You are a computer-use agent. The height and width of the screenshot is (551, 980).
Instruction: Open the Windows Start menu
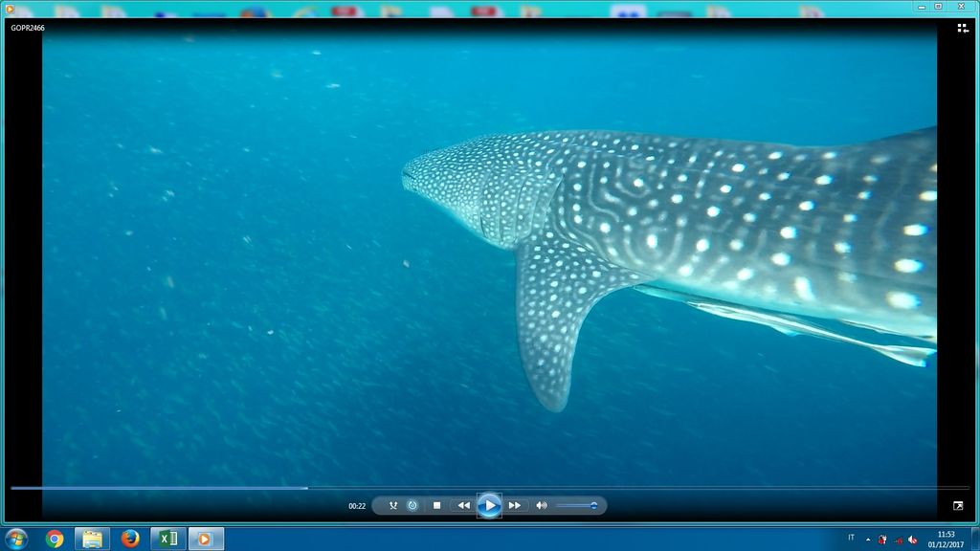tap(16, 539)
